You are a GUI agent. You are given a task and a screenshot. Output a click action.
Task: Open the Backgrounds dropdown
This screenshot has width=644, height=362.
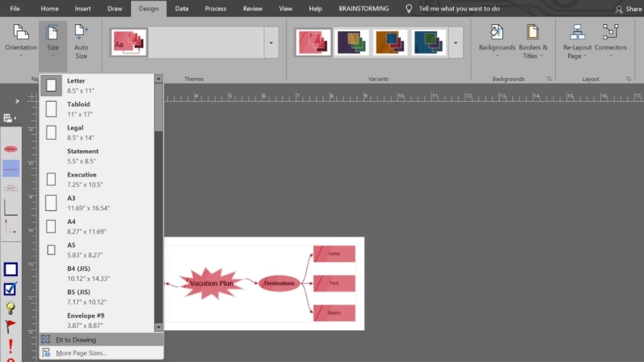point(497,42)
